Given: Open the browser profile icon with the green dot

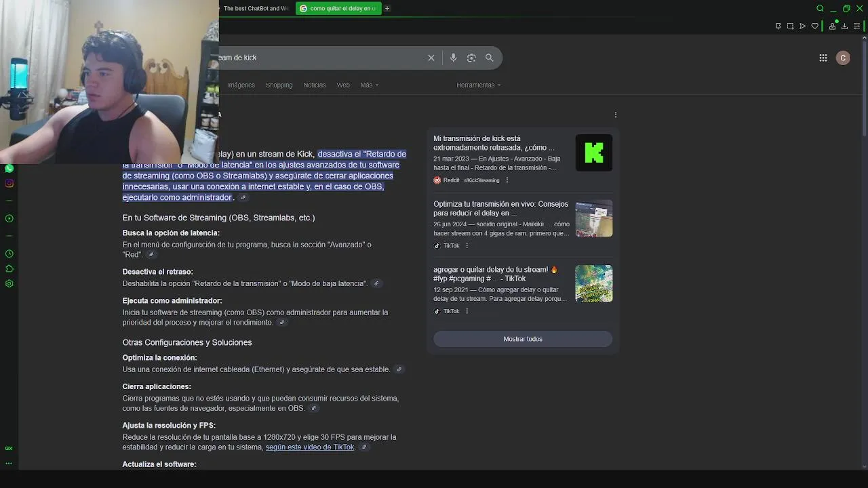Looking at the screenshot, I should tap(832, 26).
